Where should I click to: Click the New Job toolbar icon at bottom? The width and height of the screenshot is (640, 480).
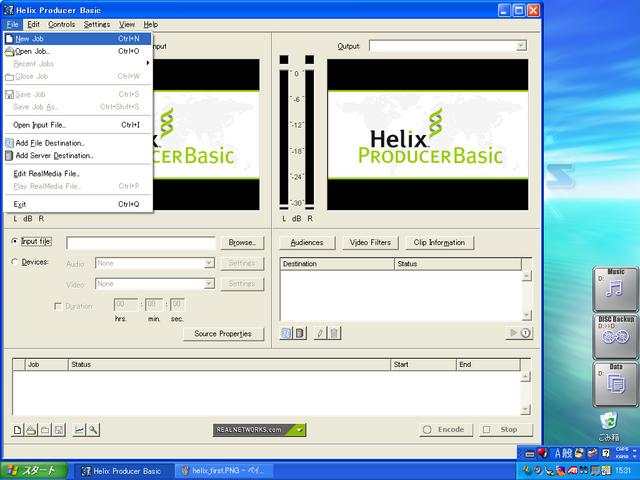click(x=18, y=430)
